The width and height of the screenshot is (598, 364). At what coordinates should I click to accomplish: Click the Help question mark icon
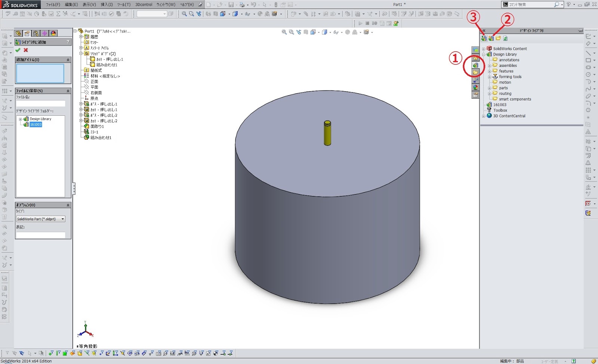(x=568, y=4)
